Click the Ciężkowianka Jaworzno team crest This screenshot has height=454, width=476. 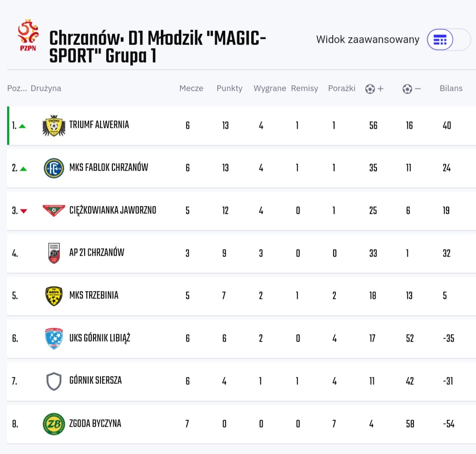coord(54,211)
